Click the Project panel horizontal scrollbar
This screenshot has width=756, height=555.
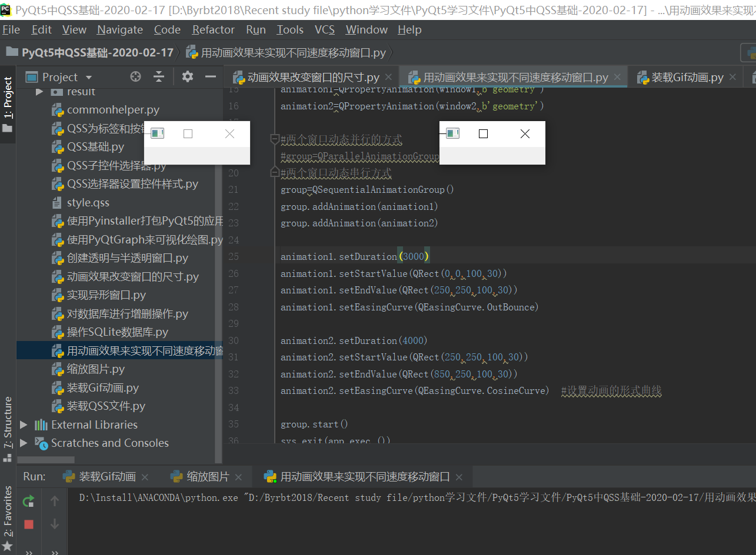[x=46, y=460]
